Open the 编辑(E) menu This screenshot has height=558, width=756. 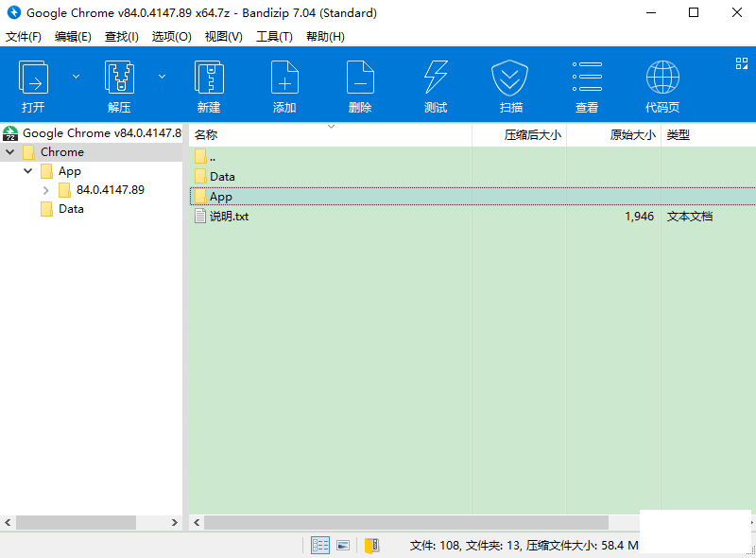73,37
